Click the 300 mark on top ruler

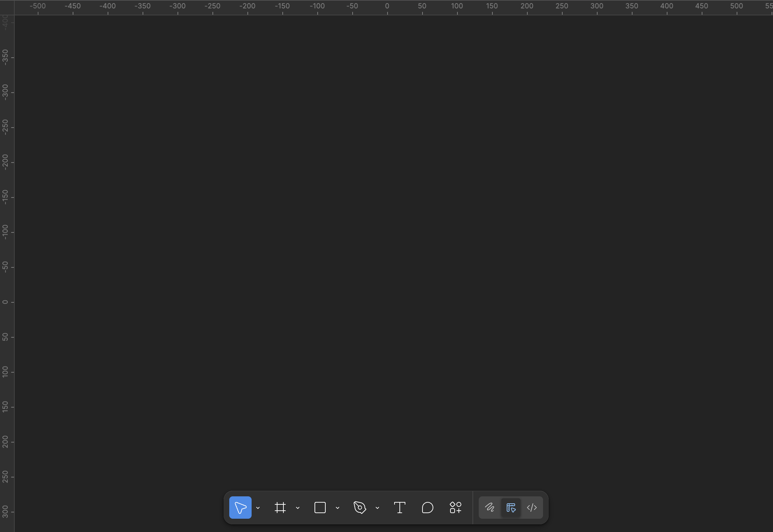click(597, 6)
